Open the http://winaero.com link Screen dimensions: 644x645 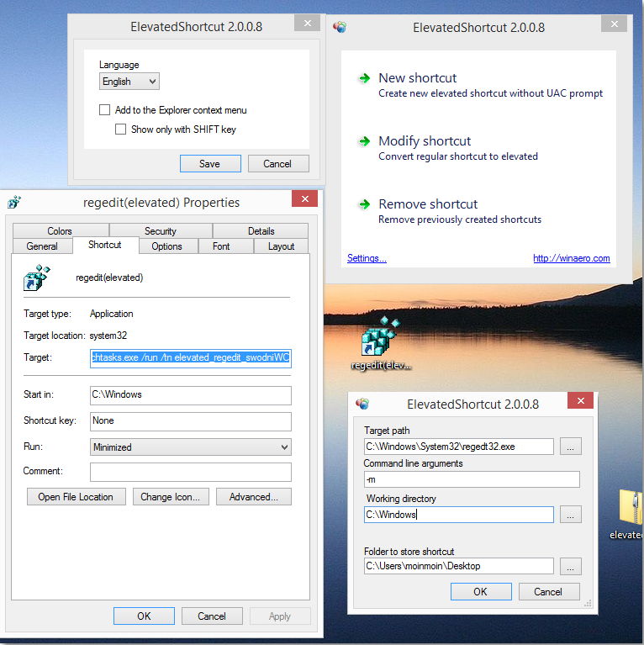point(571,258)
